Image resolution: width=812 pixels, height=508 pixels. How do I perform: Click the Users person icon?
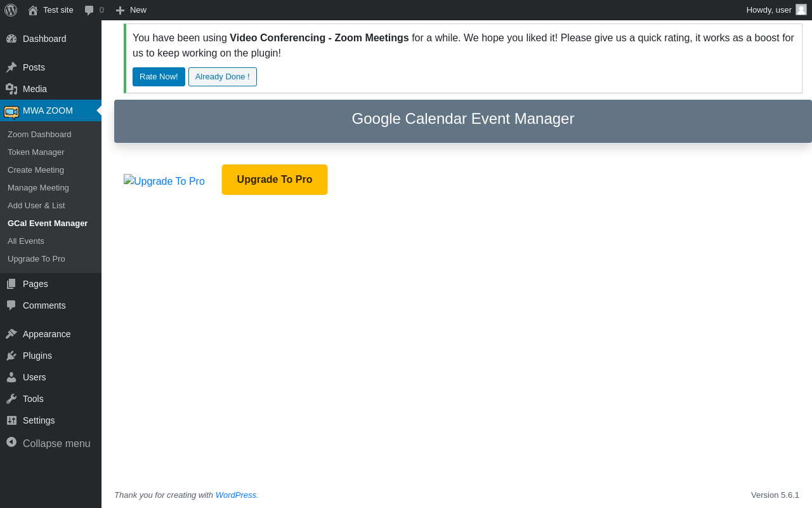(x=11, y=377)
